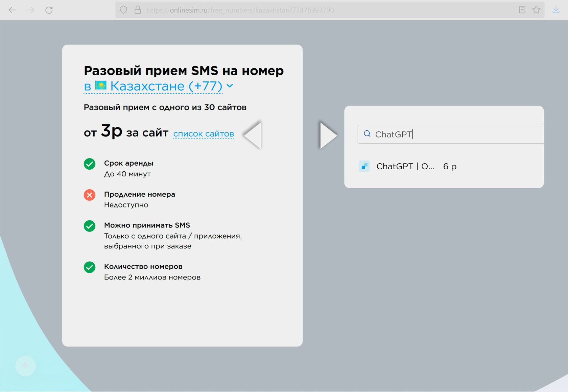Reload the page
568x392 pixels.
click(49, 10)
